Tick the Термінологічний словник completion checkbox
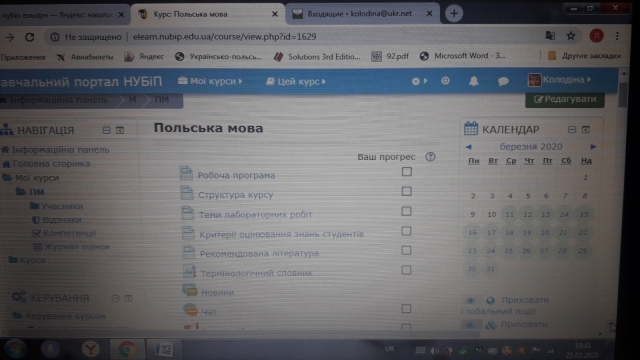This screenshot has height=360, width=640. click(x=406, y=270)
